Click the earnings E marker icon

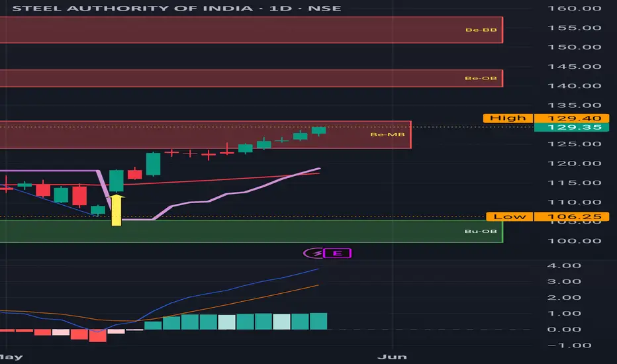tap(337, 253)
